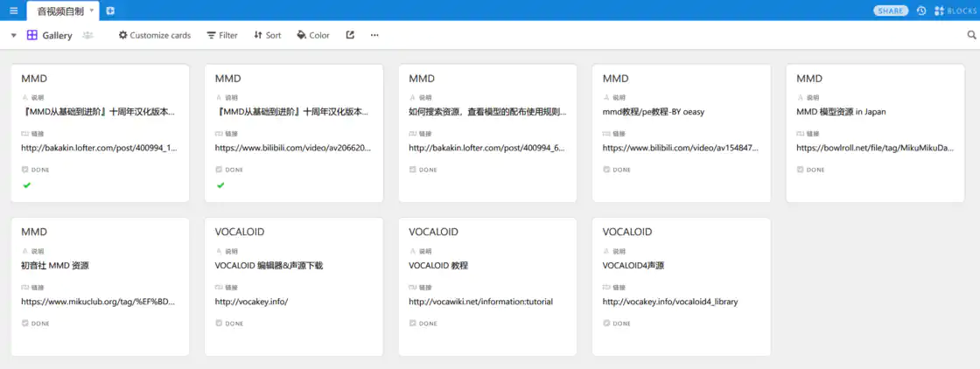The height and width of the screenshot is (369, 980).
Task: Open the Blocks panel
Action: pos(955,10)
